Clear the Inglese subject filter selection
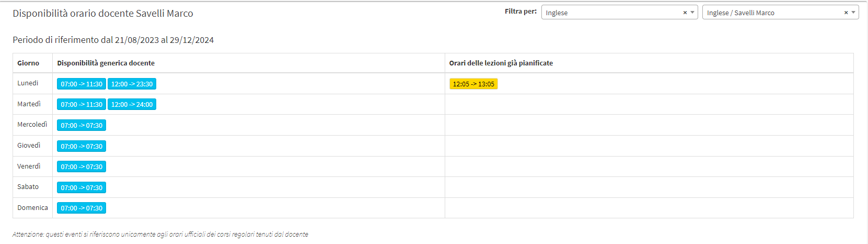 tap(685, 13)
